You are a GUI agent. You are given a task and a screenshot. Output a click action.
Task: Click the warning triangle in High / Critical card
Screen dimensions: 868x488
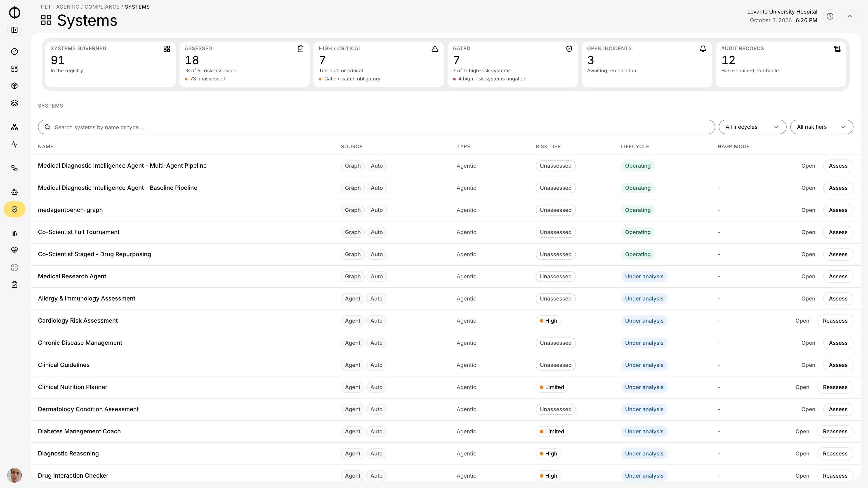pos(435,49)
